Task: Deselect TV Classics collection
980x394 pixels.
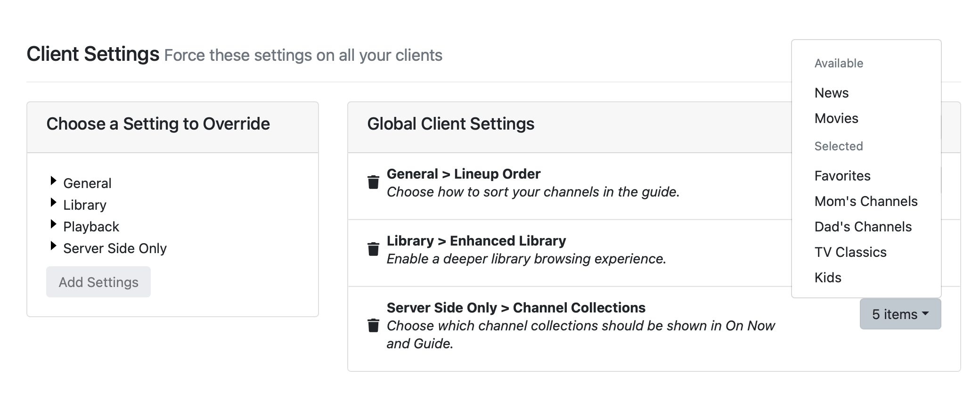Action: coord(850,252)
